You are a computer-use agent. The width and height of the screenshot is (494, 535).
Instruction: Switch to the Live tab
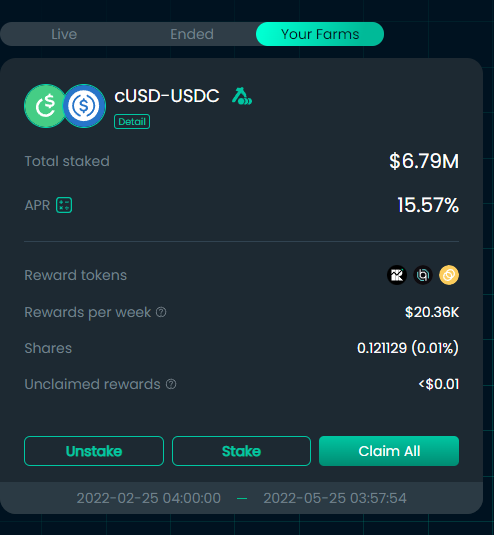(x=64, y=34)
